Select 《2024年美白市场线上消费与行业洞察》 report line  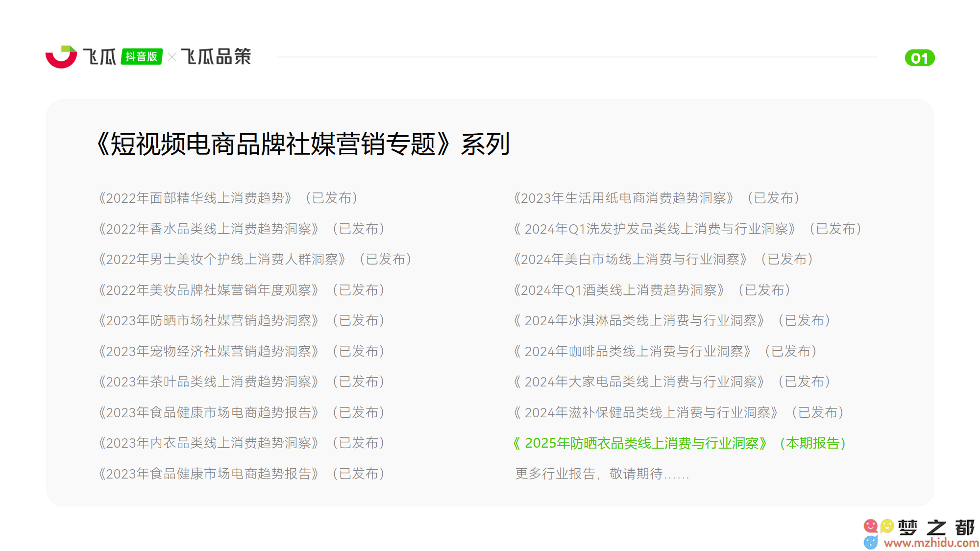(664, 259)
